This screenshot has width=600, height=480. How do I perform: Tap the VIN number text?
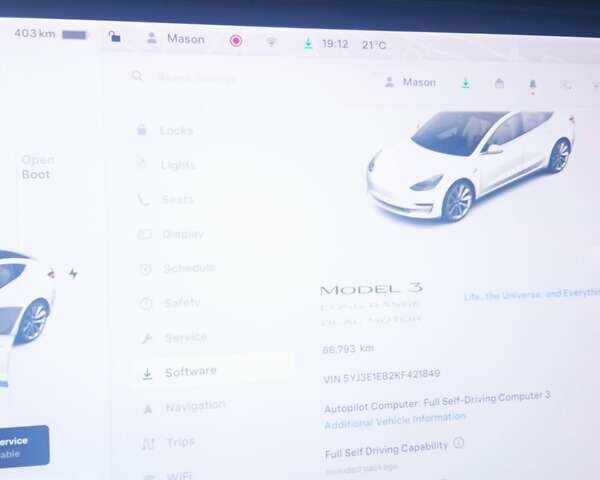coord(382,376)
